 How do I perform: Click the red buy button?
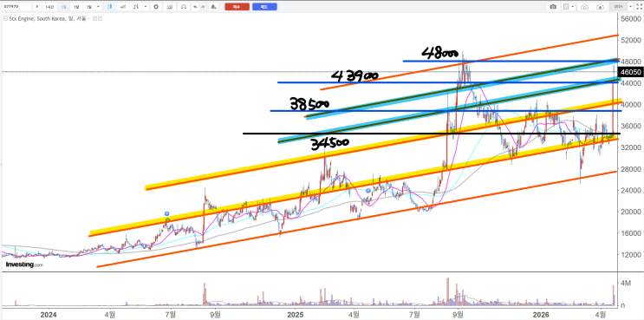pyautogui.click(x=237, y=7)
